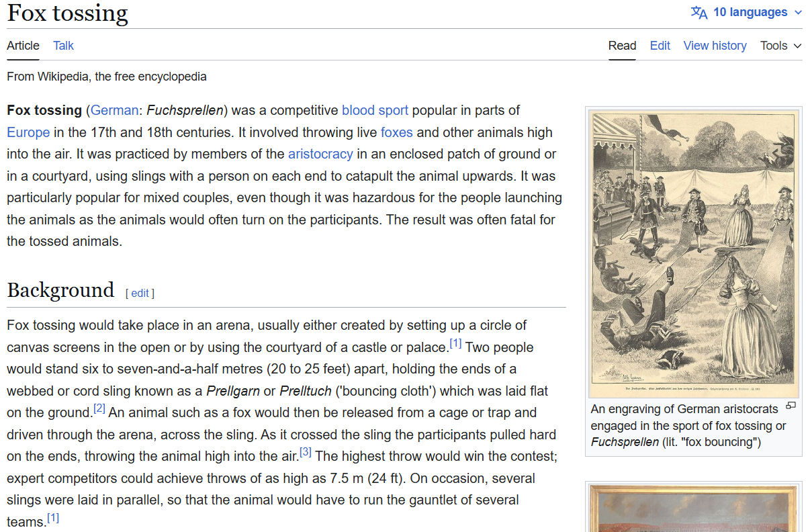This screenshot has width=810, height=532.
Task: Open the fox tossing engraving image
Action: click(x=693, y=253)
